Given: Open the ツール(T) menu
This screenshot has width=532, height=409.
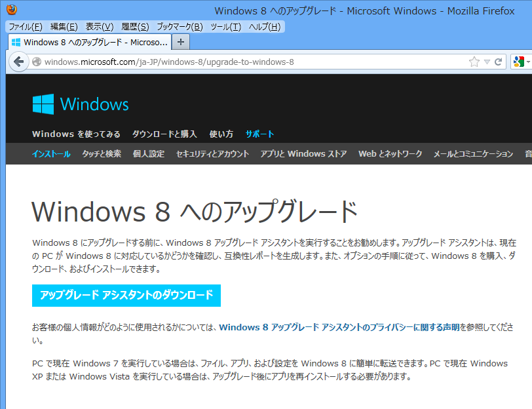Looking at the screenshot, I should pos(225,26).
